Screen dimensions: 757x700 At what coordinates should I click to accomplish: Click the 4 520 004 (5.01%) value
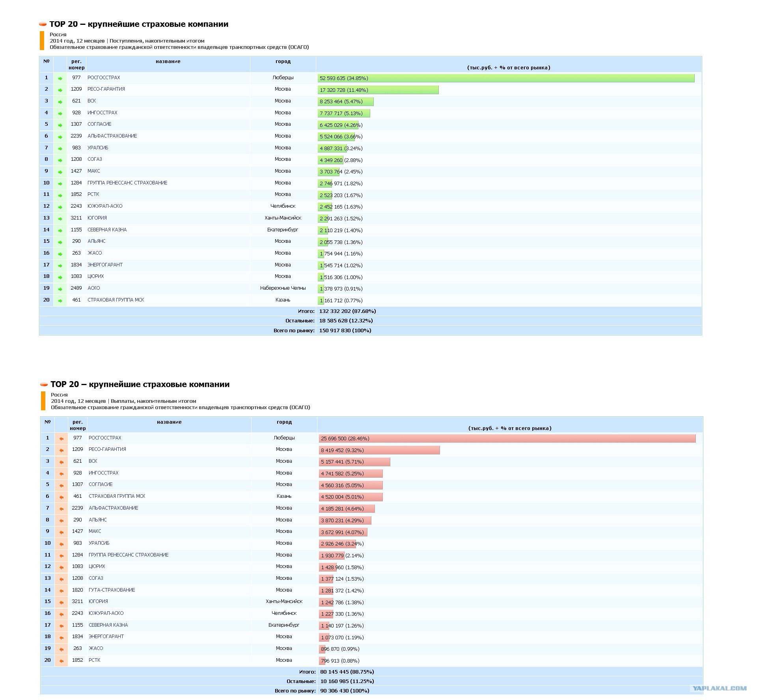tap(342, 497)
